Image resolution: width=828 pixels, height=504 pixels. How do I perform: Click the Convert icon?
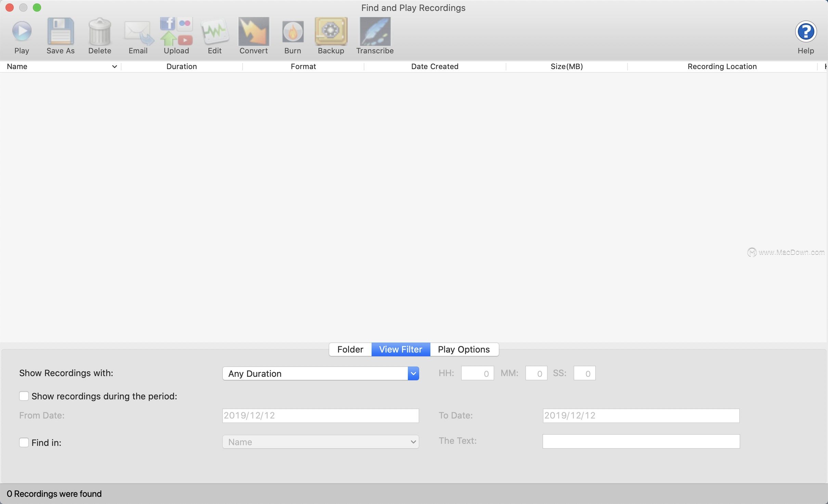253,31
